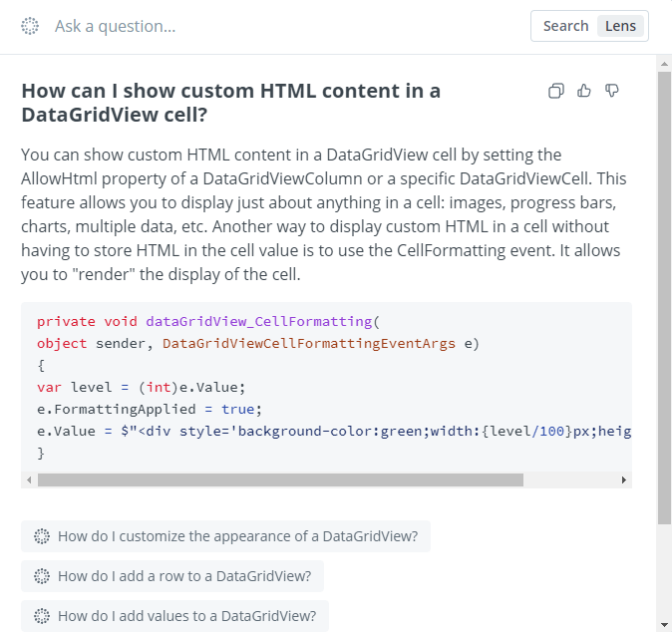Image resolution: width=672 pixels, height=632 pixels.
Task: Click the var level = (int)e.Value line
Action: 142,388
